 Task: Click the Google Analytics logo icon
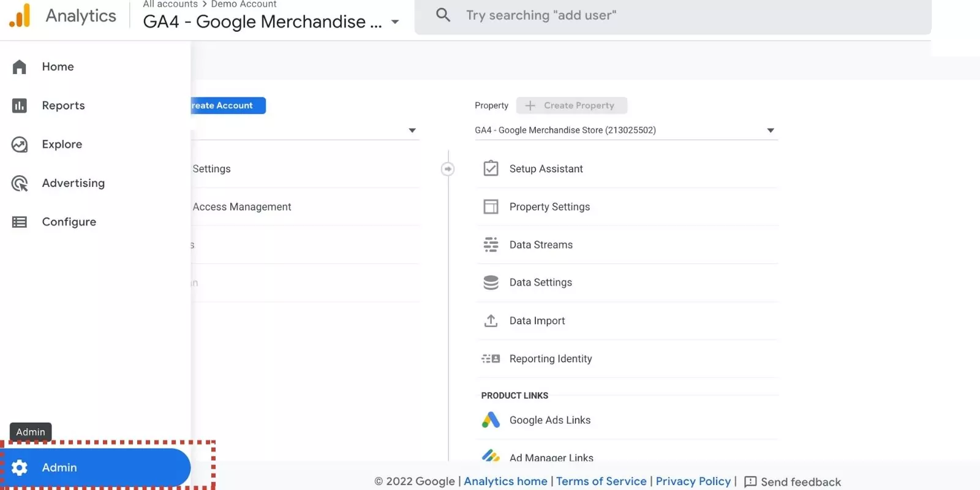tap(20, 16)
